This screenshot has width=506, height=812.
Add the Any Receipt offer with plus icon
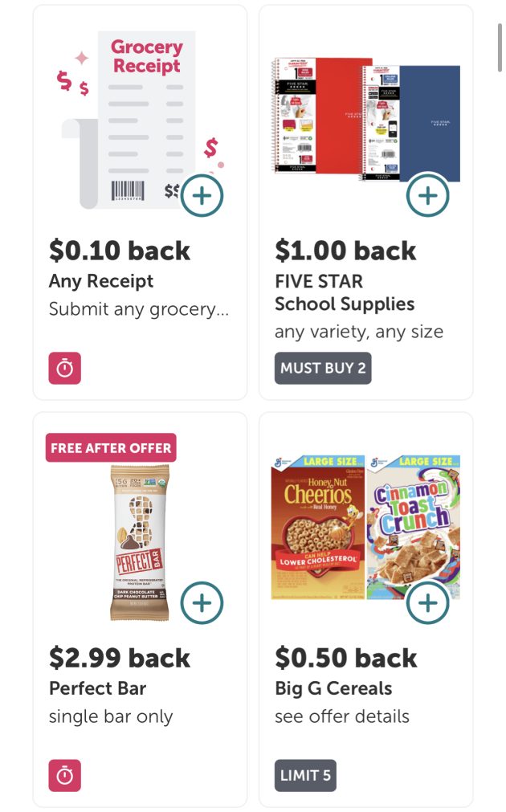coord(202,195)
